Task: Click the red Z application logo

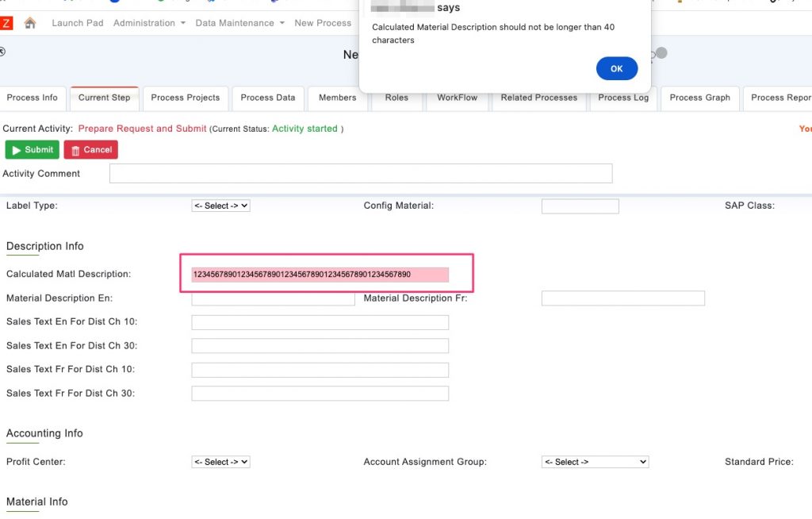Action: [x=6, y=23]
